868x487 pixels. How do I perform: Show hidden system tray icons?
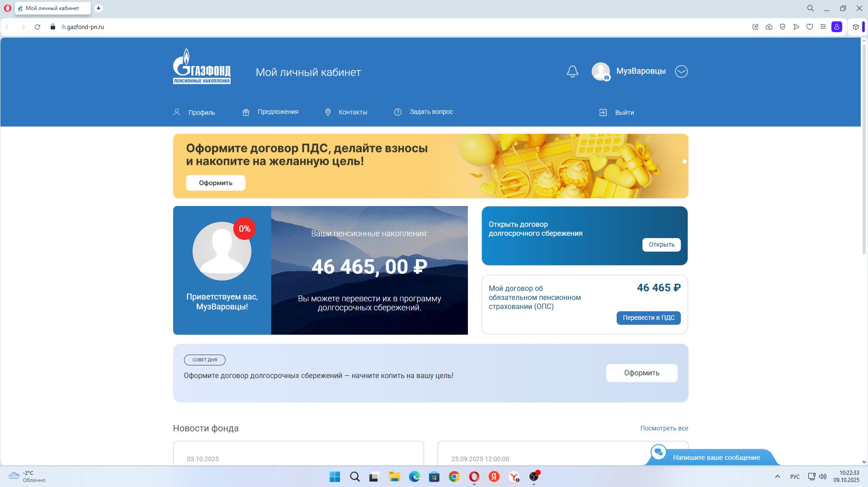778,477
